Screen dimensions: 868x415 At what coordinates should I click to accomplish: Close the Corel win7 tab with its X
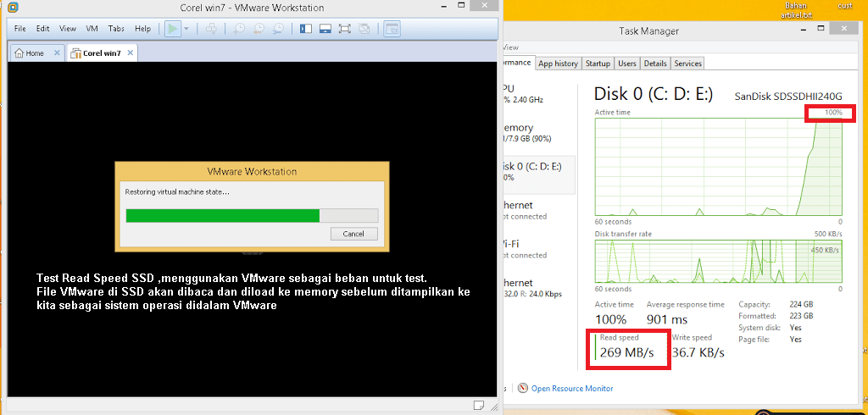tap(130, 53)
